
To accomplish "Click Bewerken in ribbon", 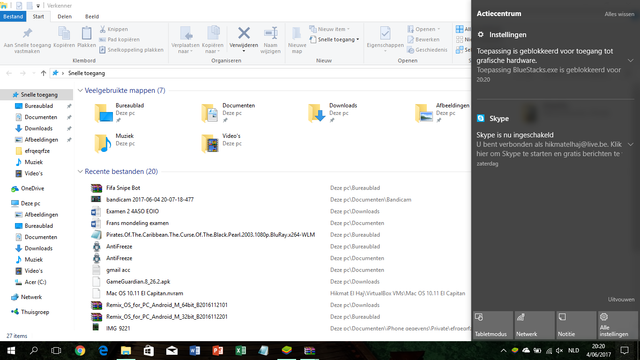I will pyautogui.click(x=423, y=40).
